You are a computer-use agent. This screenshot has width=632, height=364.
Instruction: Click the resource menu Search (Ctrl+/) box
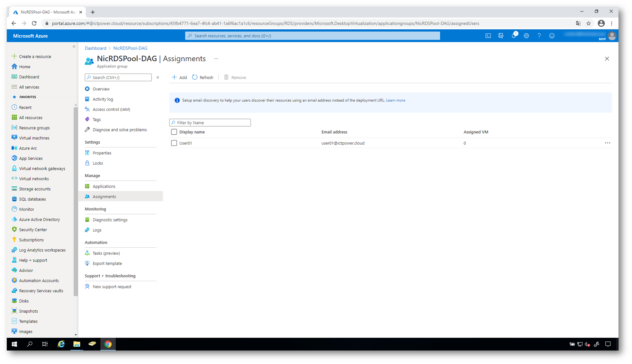(118, 77)
